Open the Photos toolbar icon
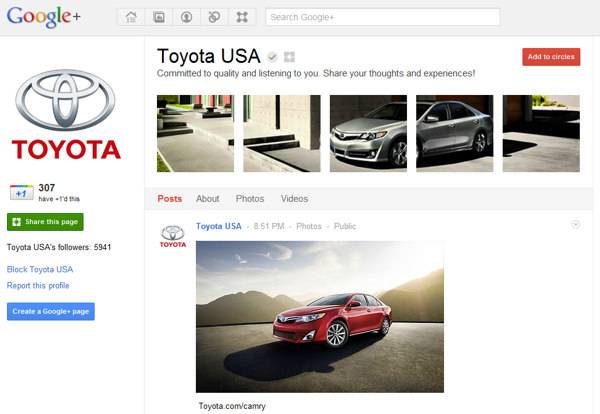Screen dimensions: 600x414 159,17
